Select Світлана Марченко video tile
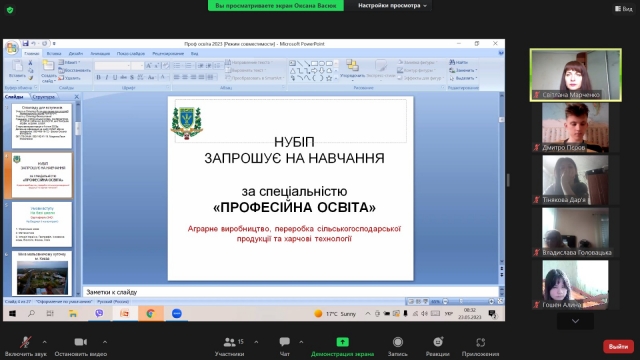 [x=576, y=75]
